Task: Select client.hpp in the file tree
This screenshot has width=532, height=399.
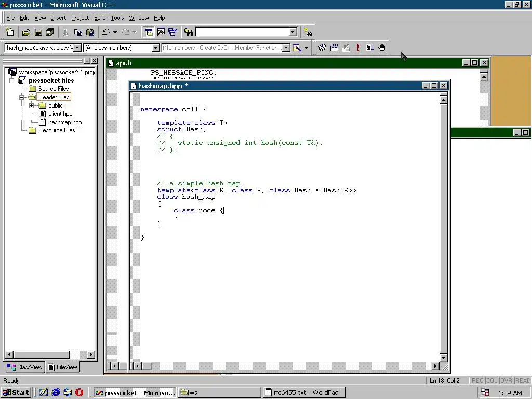Action: point(60,114)
